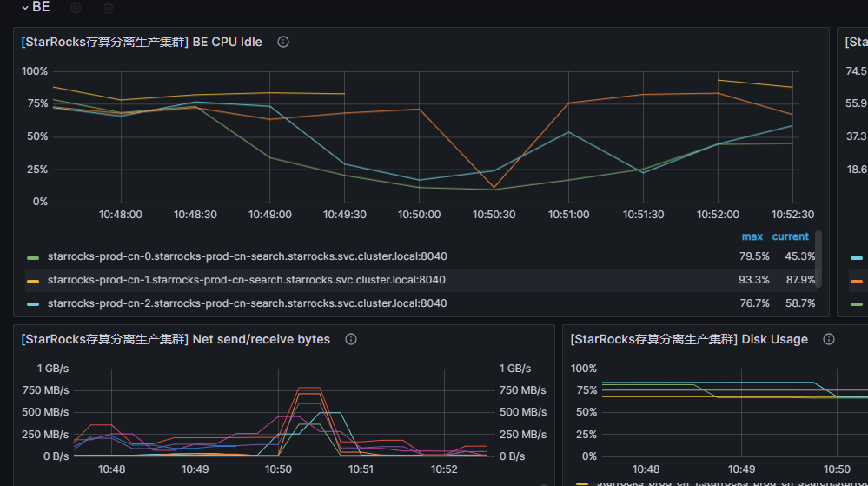The width and height of the screenshot is (868, 486).
Task: Click orange legend swatch in right-edge panel
Action: [857, 281]
